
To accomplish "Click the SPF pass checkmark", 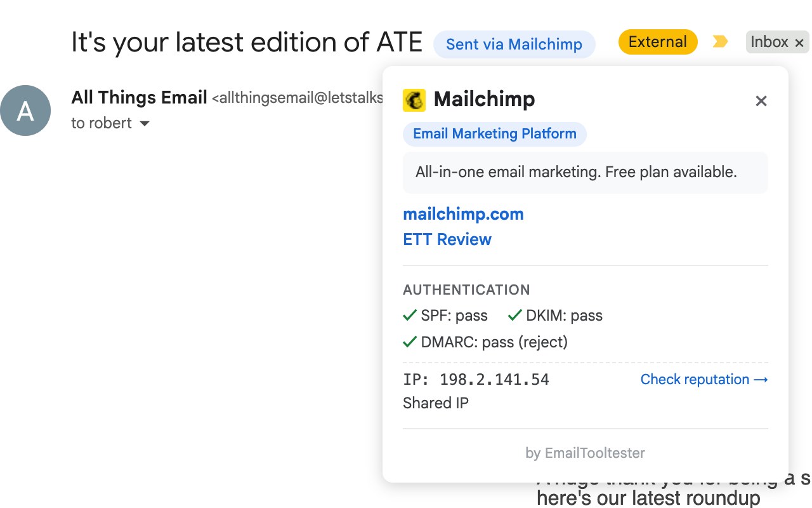I will (410, 315).
